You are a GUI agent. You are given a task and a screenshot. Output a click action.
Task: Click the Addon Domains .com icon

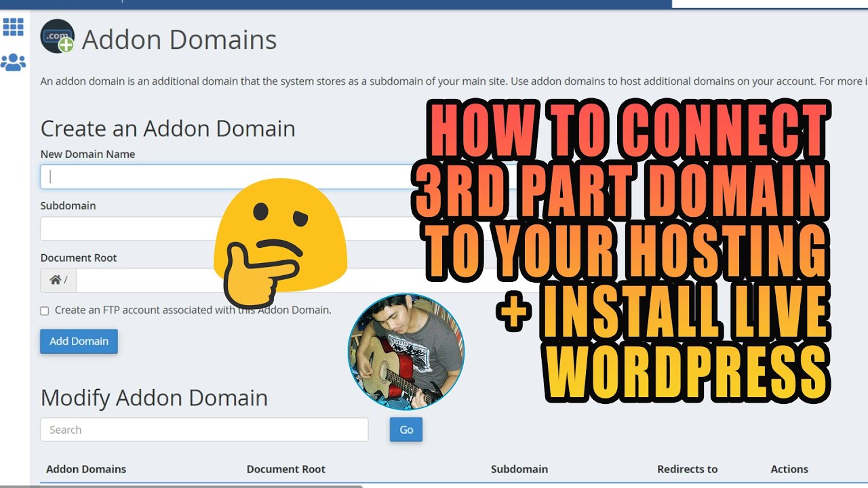57,37
